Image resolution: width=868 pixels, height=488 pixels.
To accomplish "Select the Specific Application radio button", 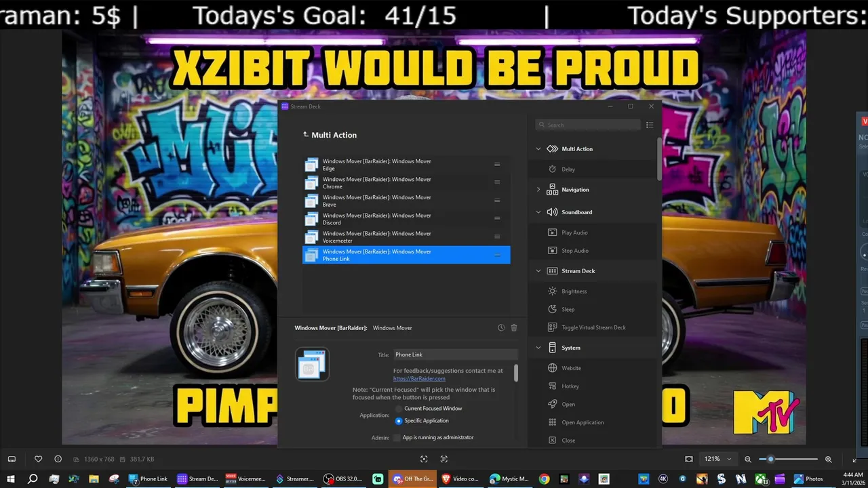I will [399, 421].
